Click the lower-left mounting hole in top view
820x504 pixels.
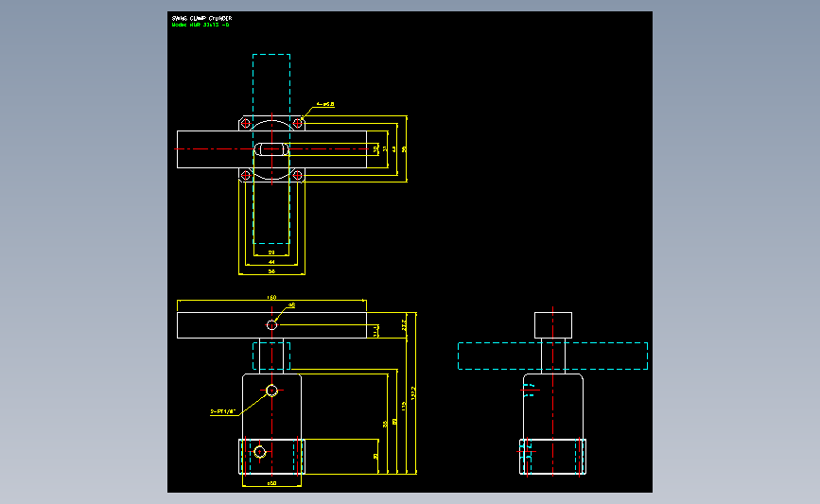click(246, 175)
